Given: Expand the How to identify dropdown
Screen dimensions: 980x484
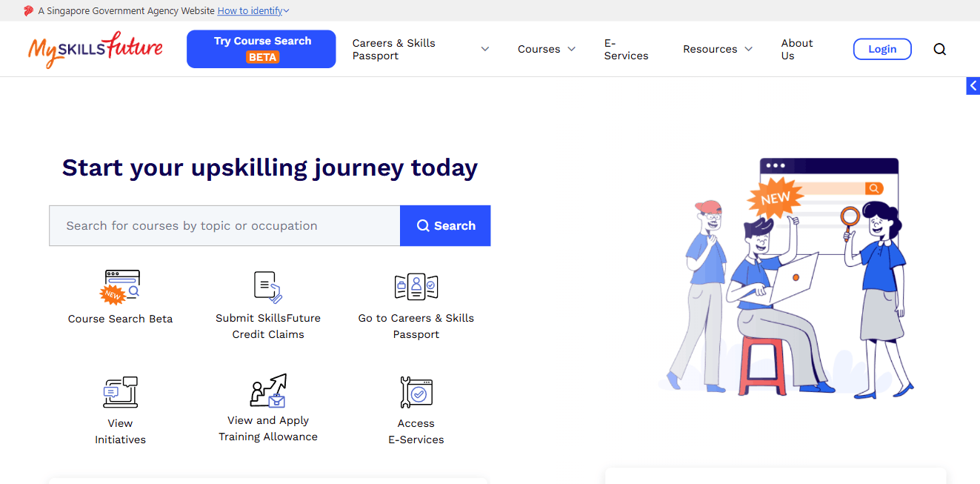Looking at the screenshot, I should [253, 11].
